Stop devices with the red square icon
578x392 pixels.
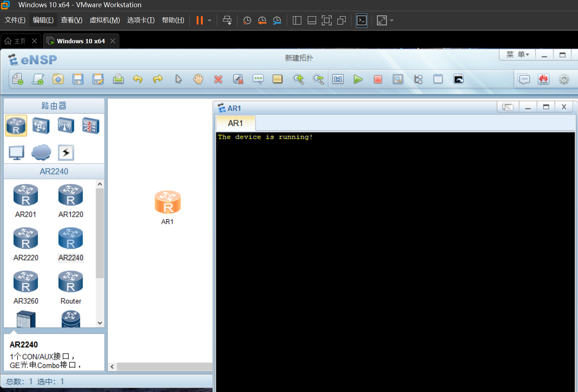pyautogui.click(x=378, y=79)
